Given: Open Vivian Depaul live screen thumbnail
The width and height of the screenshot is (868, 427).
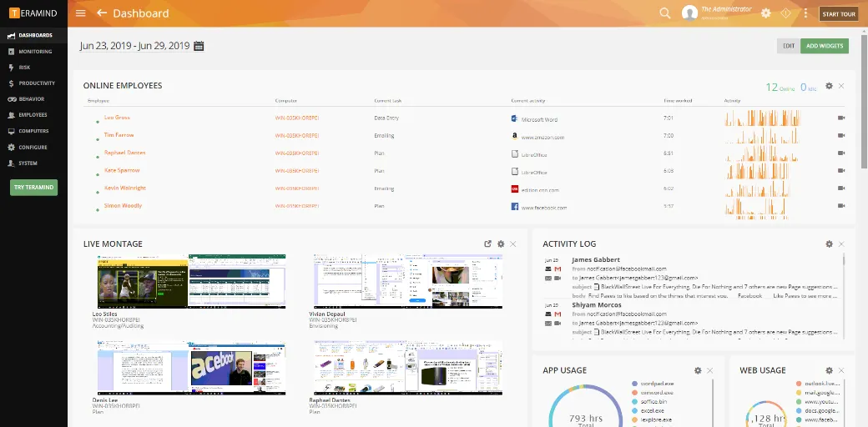Looking at the screenshot, I should click(x=408, y=282).
